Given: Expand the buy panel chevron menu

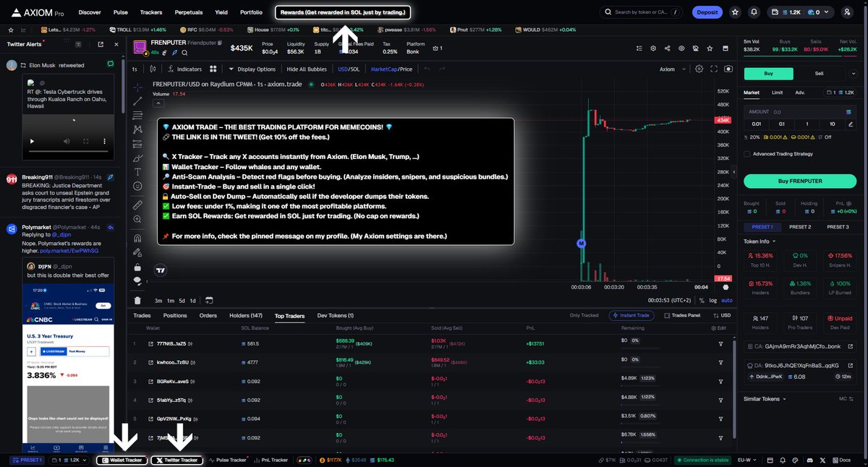Looking at the screenshot, I should 855,74.
